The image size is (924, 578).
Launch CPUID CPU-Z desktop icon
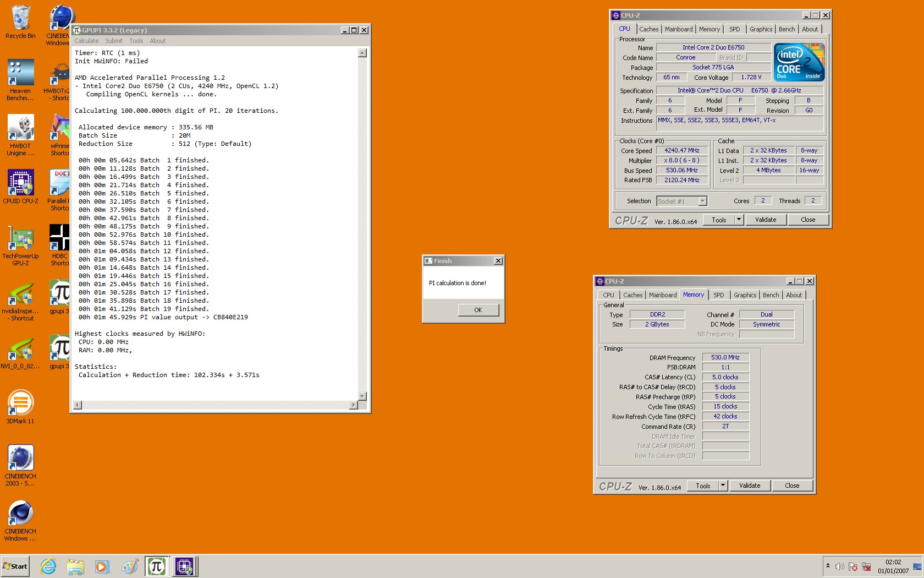pyautogui.click(x=20, y=187)
